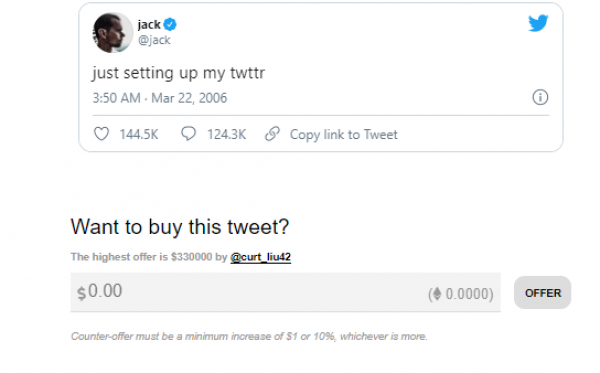Click the 144.5K likes count
The height and width of the screenshot is (373, 600).
pyautogui.click(x=139, y=134)
